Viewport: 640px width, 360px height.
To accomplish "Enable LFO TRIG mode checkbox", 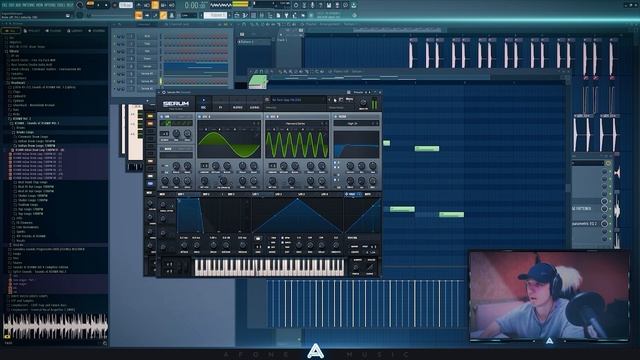I will click(269, 238).
